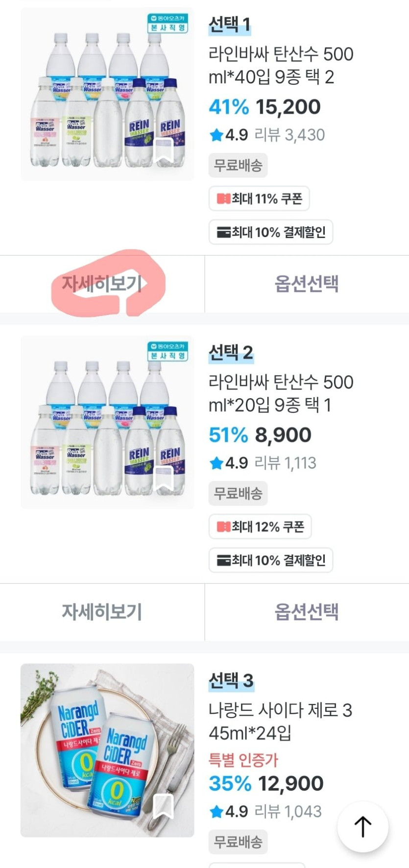The width and height of the screenshot is (409, 868).
Task: Tap the 무료배송 tag on 선택 3
Action: [x=238, y=842]
